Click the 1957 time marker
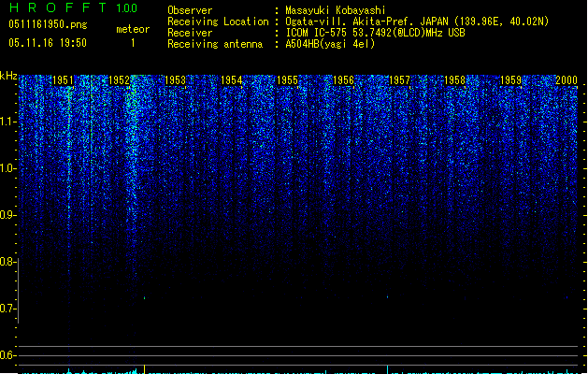Viewport: 588px width, 374px height. pos(399,80)
